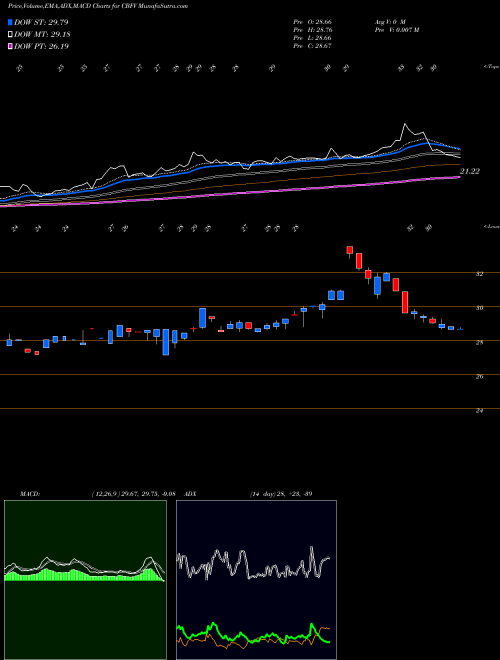Image resolution: width=500 pixels, height=660 pixels.
Task: Click the 24 price axis label
Action: 479,410
